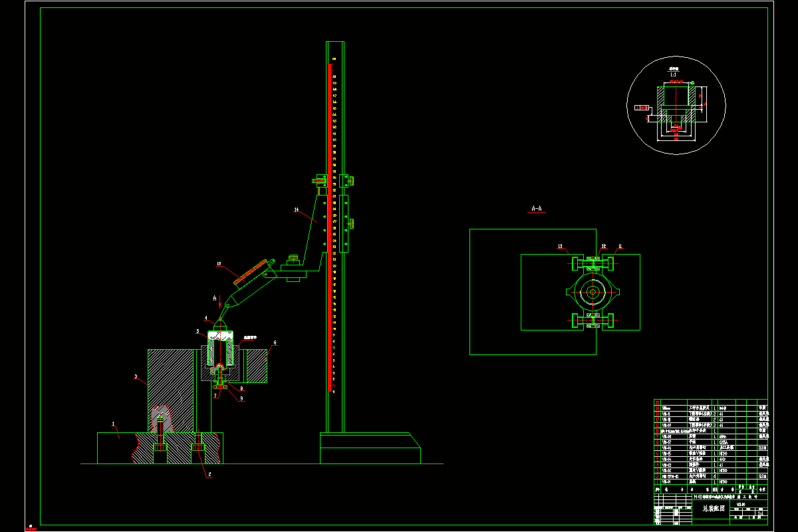
Task: Click red row number 14 in the parts list
Action: click(x=657, y=408)
